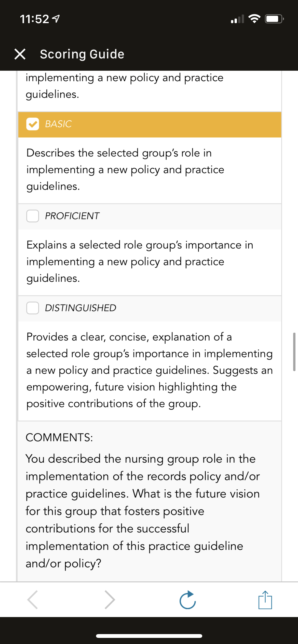Tap the browser forward arrow
The image size is (298, 644).
[110, 599]
